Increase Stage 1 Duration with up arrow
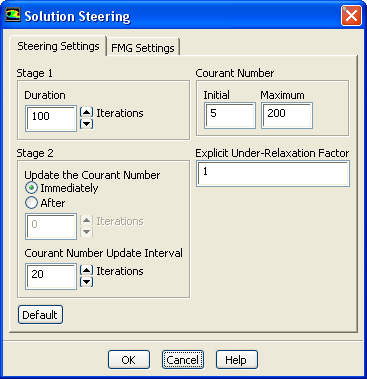The height and width of the screenshot is (379, 367). [86, 112]
